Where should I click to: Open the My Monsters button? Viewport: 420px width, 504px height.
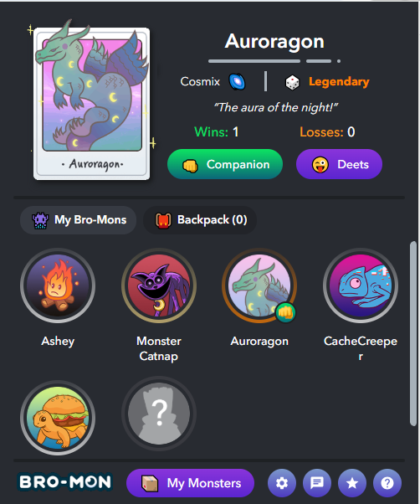[x=191, y=483]
